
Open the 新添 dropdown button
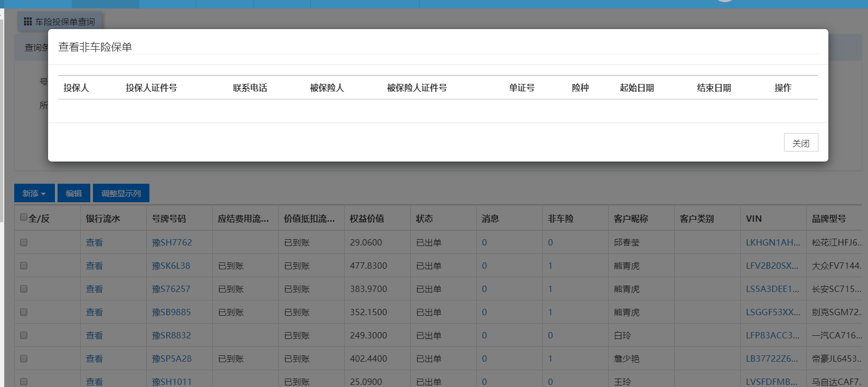click(x=34, y=193)
